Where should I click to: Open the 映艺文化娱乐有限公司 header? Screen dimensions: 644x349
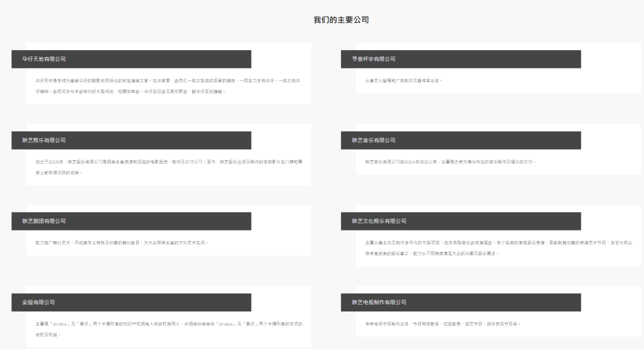click(461, 221)
